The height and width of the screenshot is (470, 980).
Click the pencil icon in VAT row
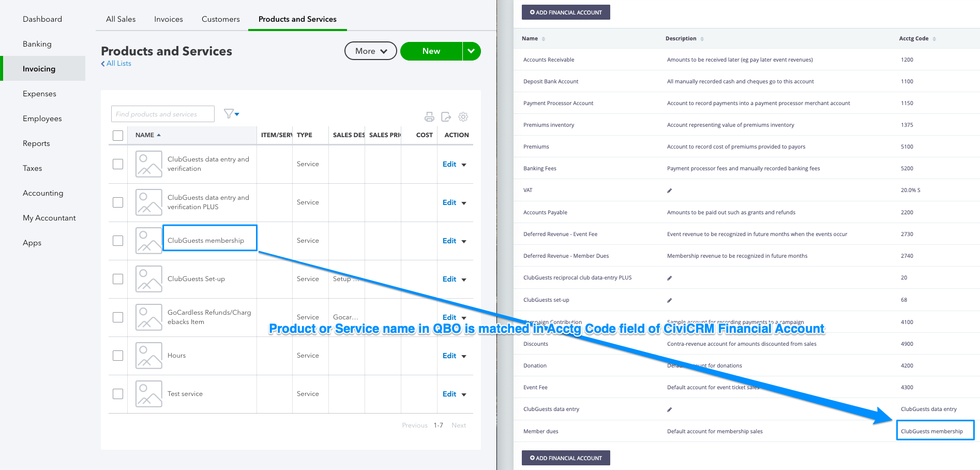pos(669,190)
